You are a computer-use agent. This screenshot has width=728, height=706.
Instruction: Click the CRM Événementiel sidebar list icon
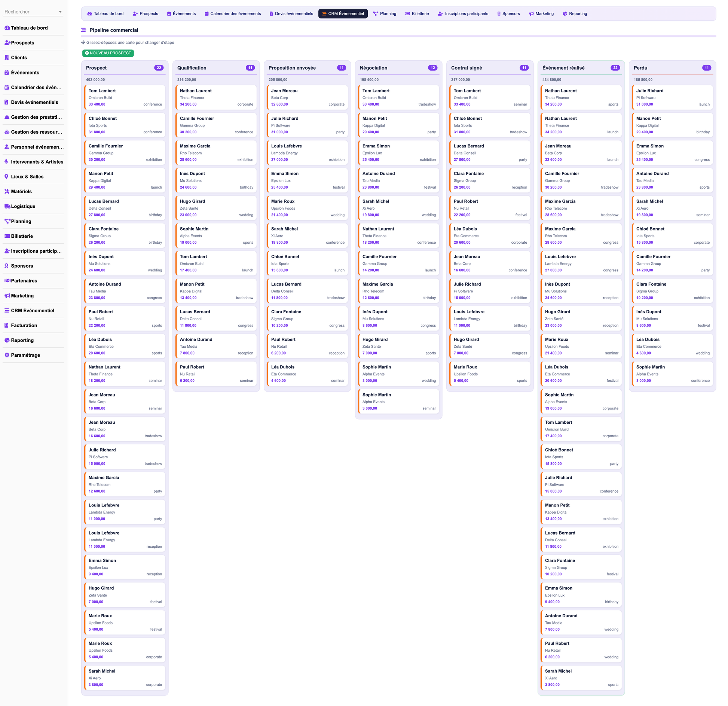tap(7, 310)
